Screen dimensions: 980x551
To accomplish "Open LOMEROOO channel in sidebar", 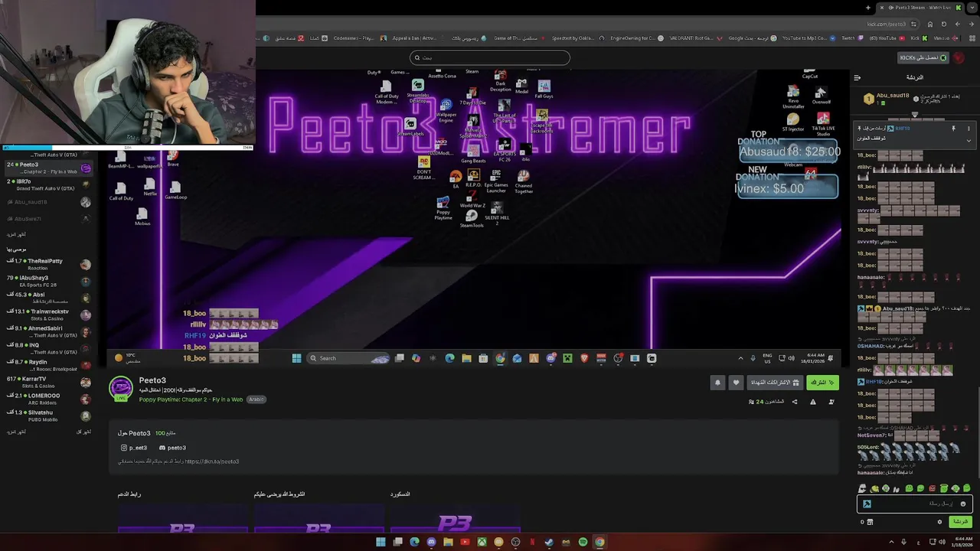I will pos(49,399).
